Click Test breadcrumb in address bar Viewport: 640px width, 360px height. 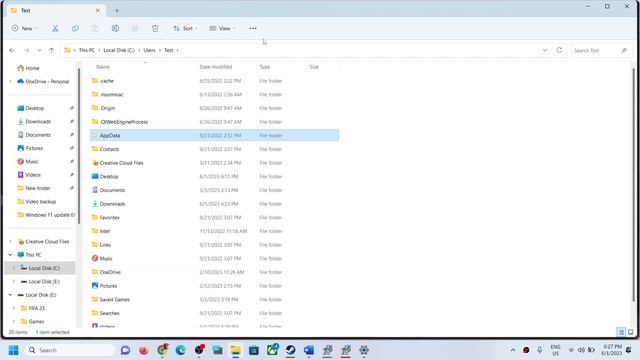tap(169, 50)
